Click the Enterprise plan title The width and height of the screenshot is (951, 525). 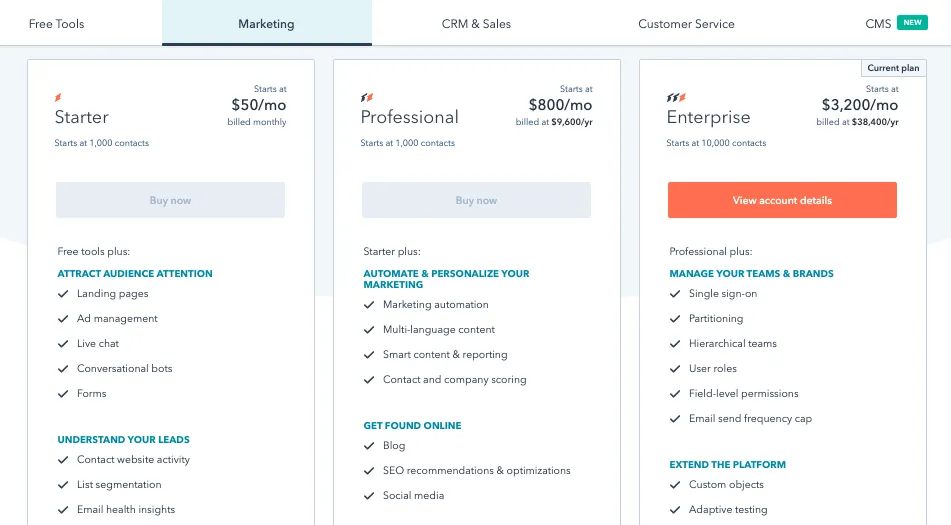click(708, 117)
